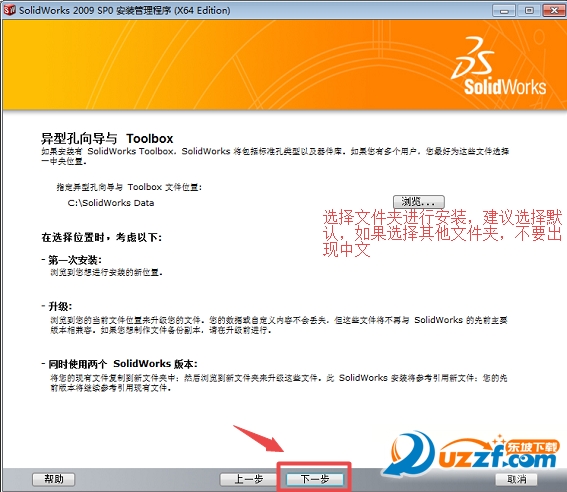Click the 异型孔向导与 Toolbox heading
The image size is (567, 492).
tap(107, 138)
